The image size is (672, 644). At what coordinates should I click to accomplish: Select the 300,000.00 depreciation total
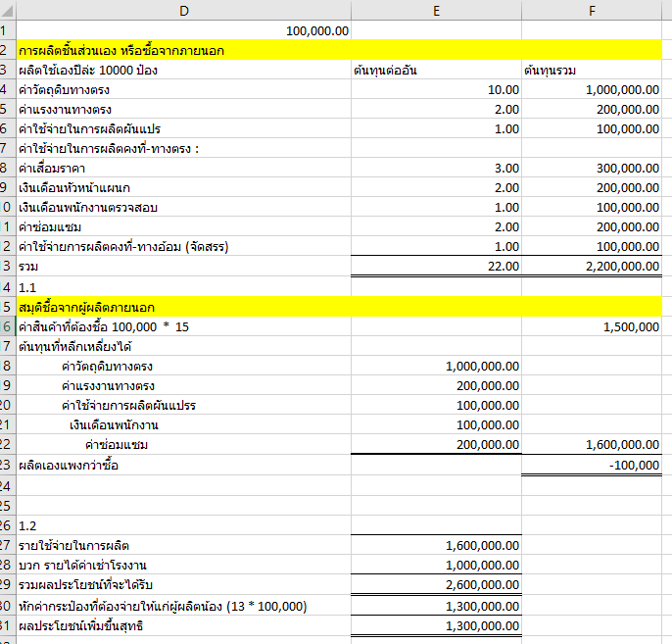pyautogui.click(x=592, y=168)
